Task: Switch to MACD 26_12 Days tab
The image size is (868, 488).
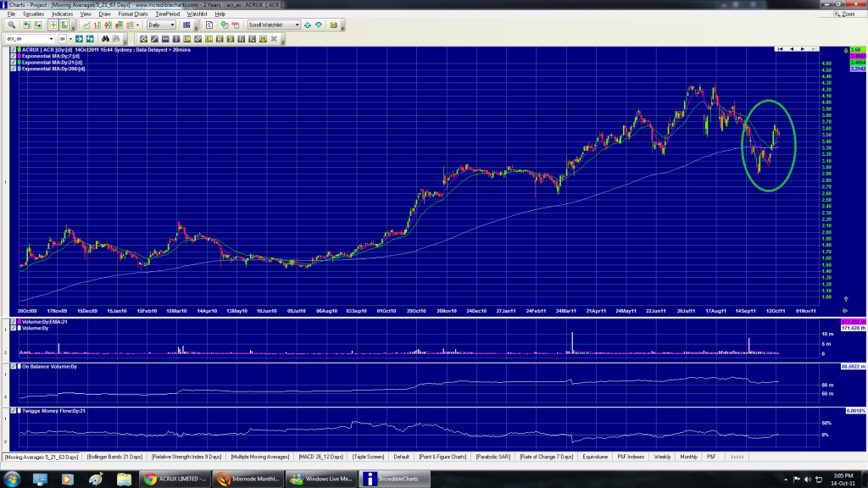Action: pos(321,457)
